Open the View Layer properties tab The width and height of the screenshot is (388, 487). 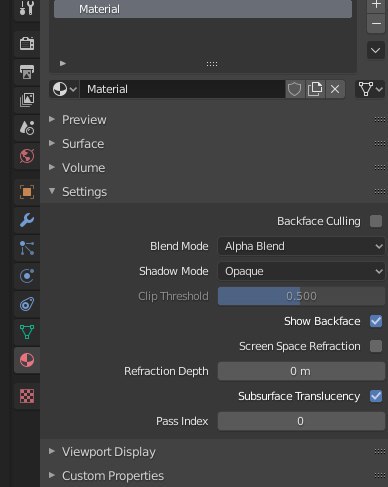click(27, 100)
